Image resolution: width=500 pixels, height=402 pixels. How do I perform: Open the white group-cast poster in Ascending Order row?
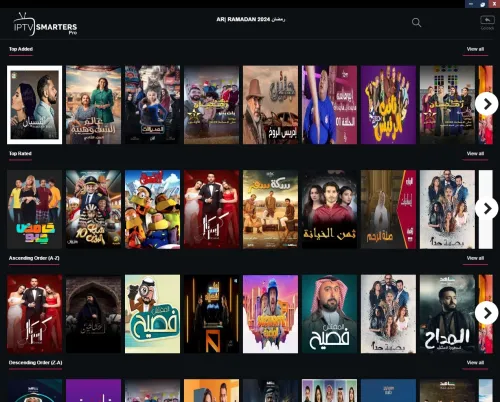tap(388, 314)
